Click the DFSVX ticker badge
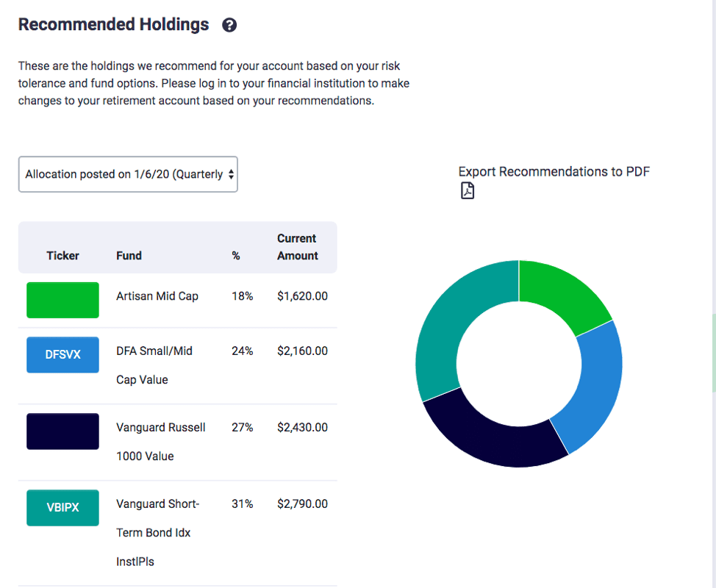 coord(62,354)
